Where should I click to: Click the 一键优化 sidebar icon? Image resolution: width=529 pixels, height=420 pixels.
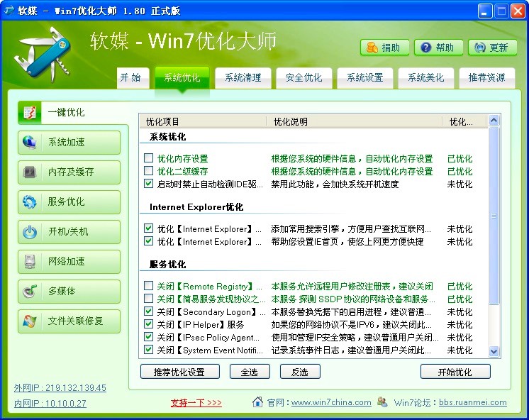(30, 112)
